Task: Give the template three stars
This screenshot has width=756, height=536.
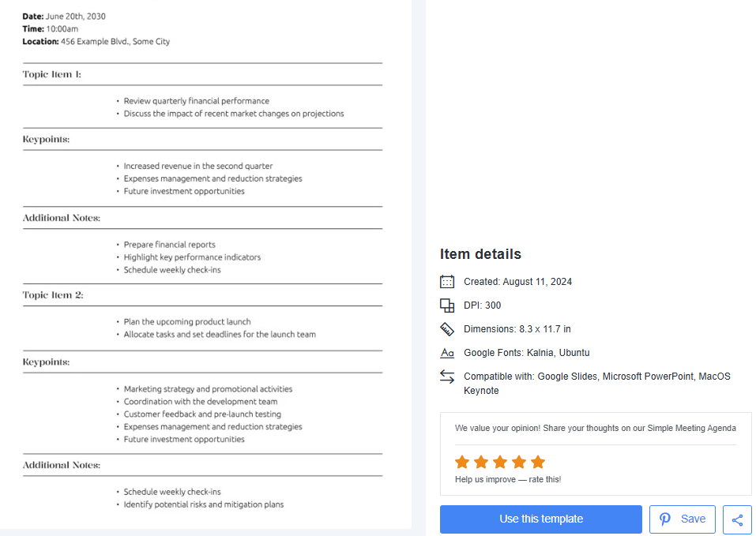Action: 500,463
